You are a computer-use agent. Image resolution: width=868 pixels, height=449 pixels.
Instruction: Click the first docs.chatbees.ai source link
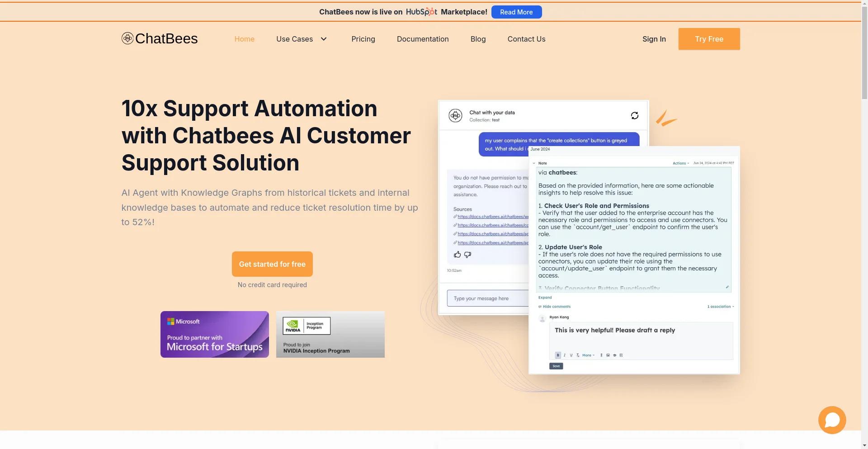click(493, 217)
